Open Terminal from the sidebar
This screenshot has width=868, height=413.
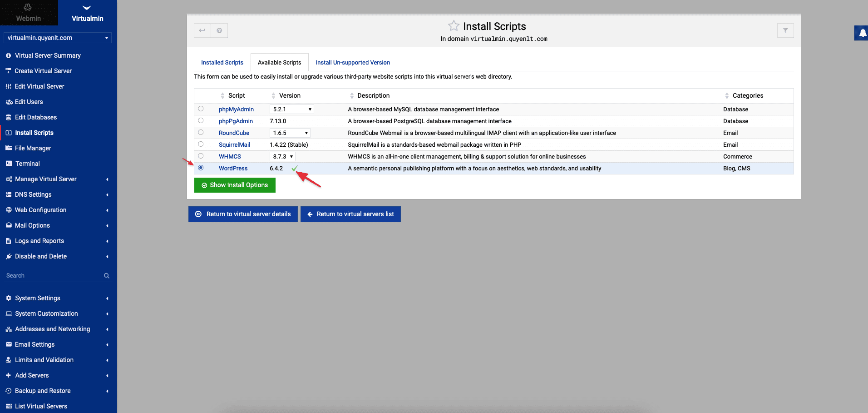(x=27, y=164)
